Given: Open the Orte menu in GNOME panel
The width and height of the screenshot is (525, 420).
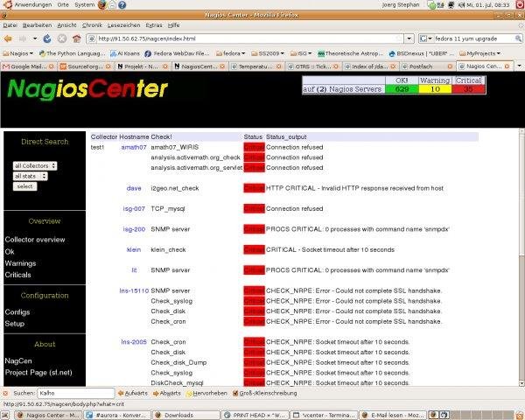Looking at the screenshot, I should tap(63, 4).
